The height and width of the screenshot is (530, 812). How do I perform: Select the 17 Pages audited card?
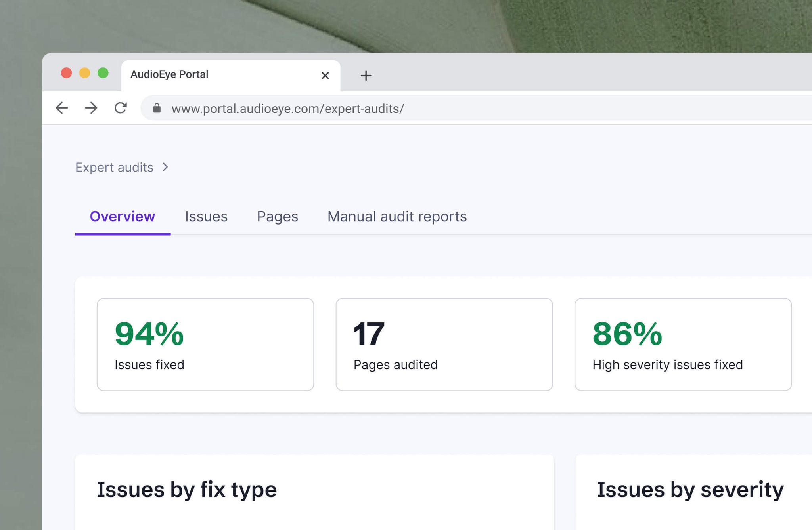(x=444, y=344)
